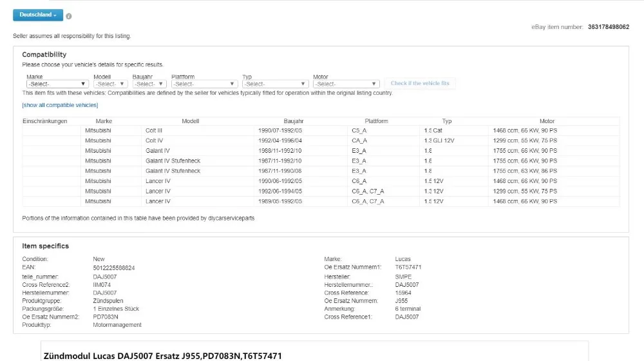Select Oe Ersatz Nummern2 value PD7083N
Viewport: 644px width, 361px height.
click(106, 317)
